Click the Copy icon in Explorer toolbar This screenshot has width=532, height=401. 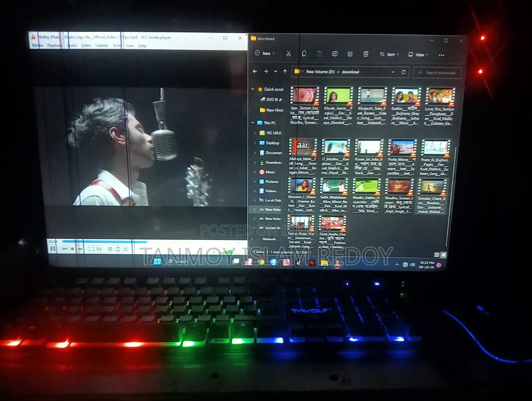[x=304, y=54]
